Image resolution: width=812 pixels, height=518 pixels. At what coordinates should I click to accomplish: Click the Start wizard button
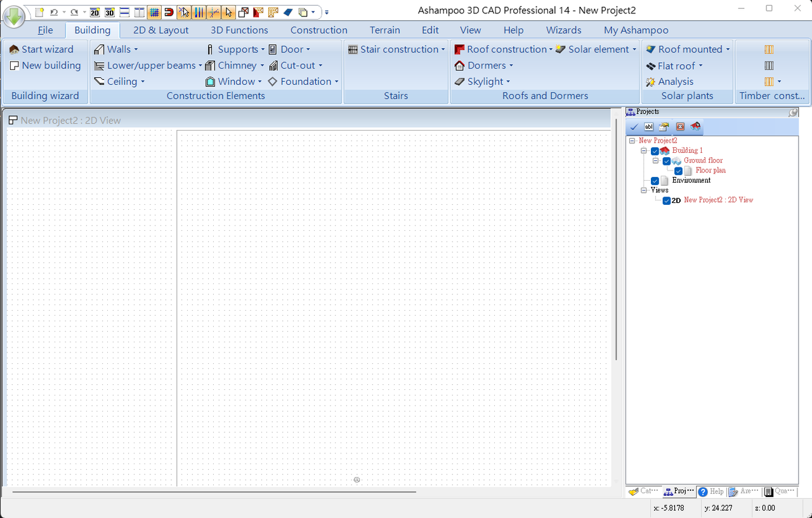point(42,49)
